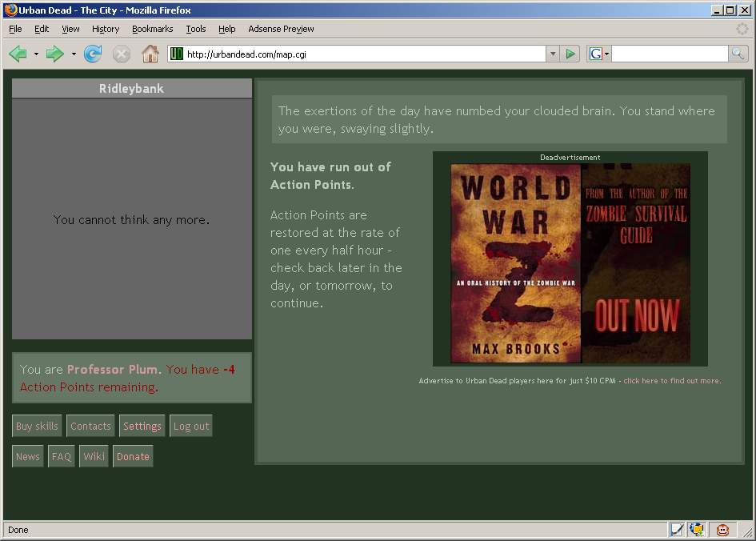Follow the 'click here to find out more' link
This screenshot has width=756, height=541.
click(672, 380)
